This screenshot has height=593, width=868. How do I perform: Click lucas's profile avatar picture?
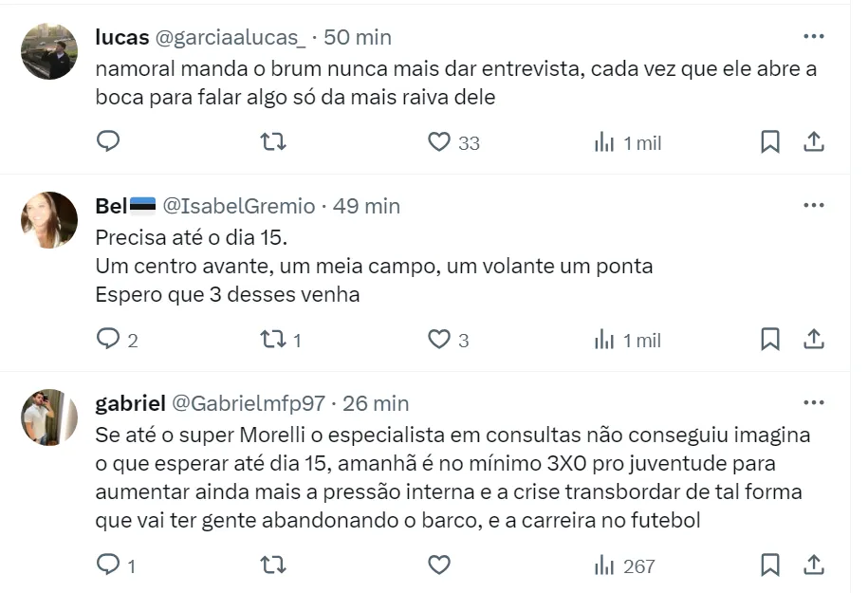pos(49,51)
